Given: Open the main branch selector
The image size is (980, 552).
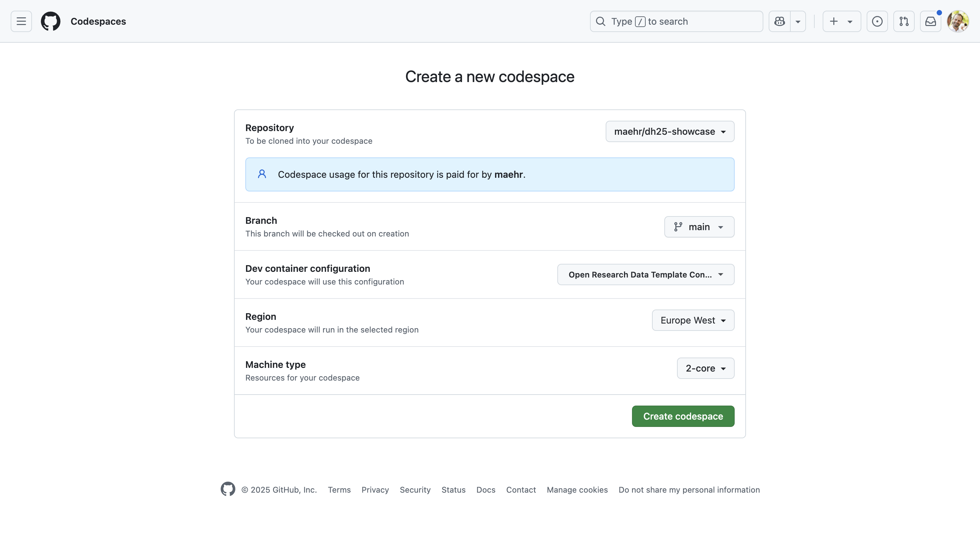Looking at the screenshot, I should coord(699,227).
